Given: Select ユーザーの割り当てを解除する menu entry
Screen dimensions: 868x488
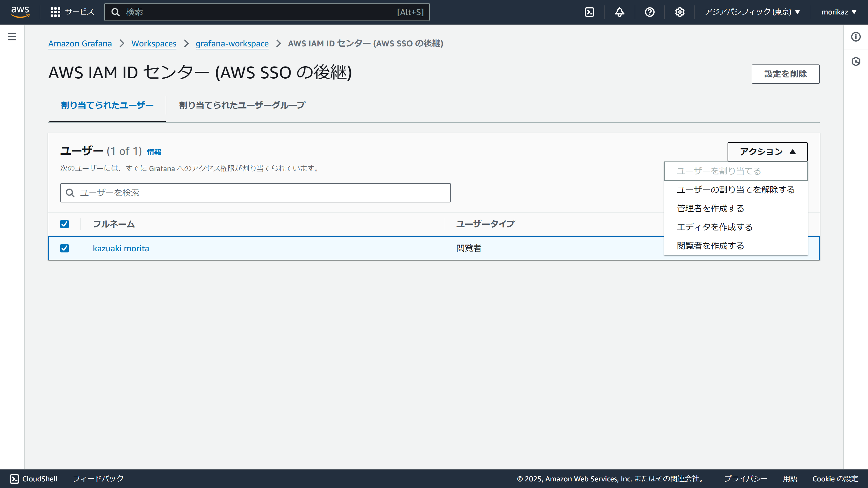Looking at the screenshot, I should point(736,189).
